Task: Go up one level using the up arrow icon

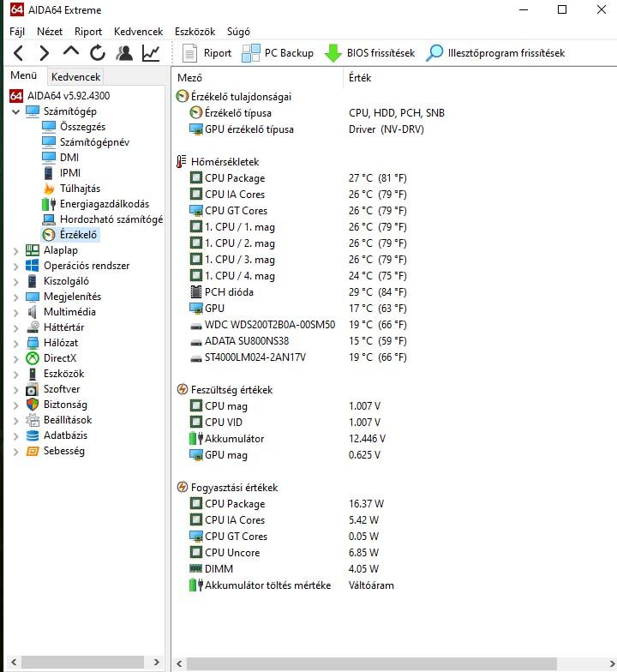Action: tap(70, 51)
